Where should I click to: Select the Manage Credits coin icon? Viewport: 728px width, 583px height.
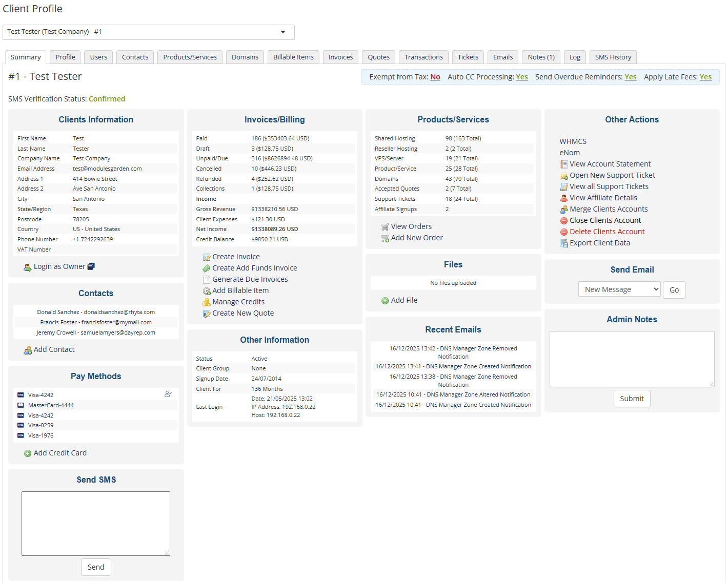tap(207, 302)
